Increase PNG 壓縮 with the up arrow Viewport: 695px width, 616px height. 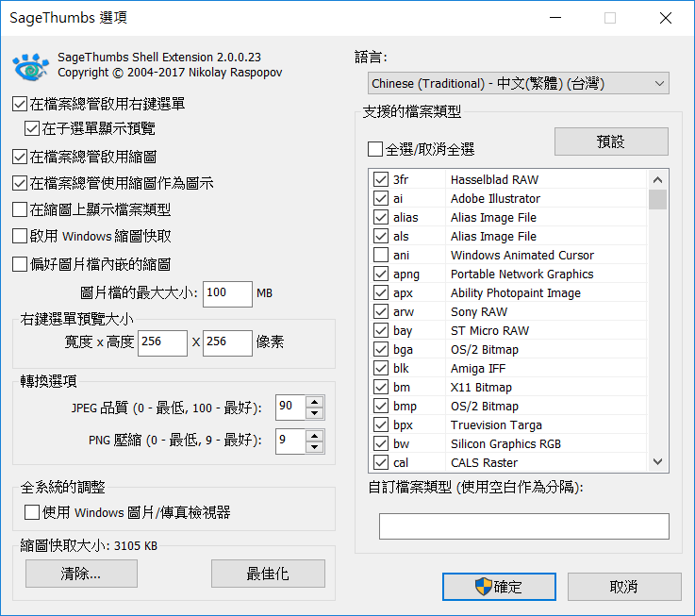click(x=315, y=436)
